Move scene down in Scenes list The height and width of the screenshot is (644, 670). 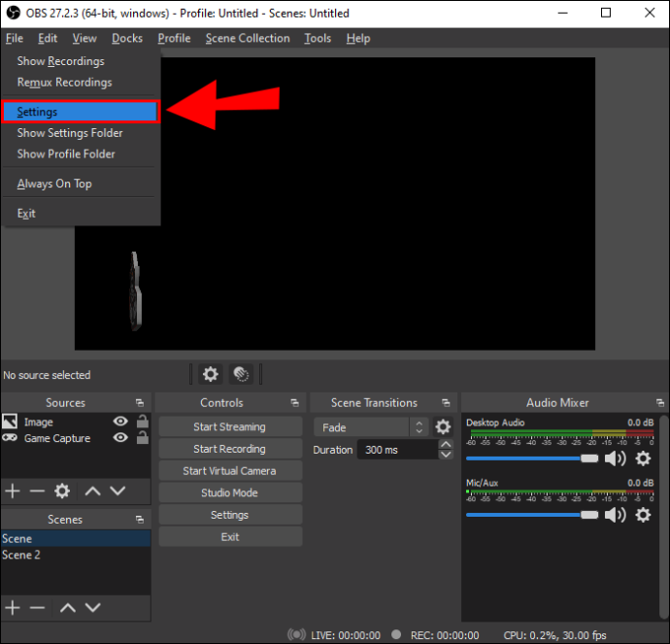tap(92, 607)
